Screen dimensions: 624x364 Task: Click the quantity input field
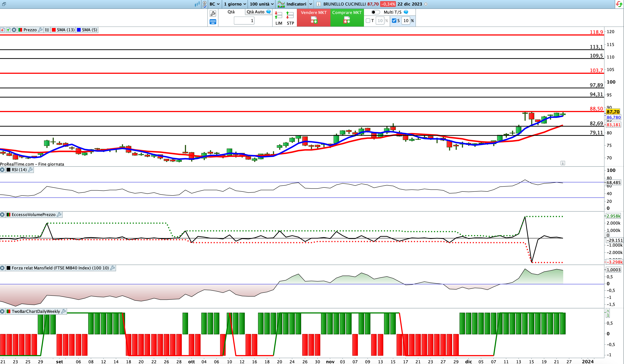click(x=244, y=21)
